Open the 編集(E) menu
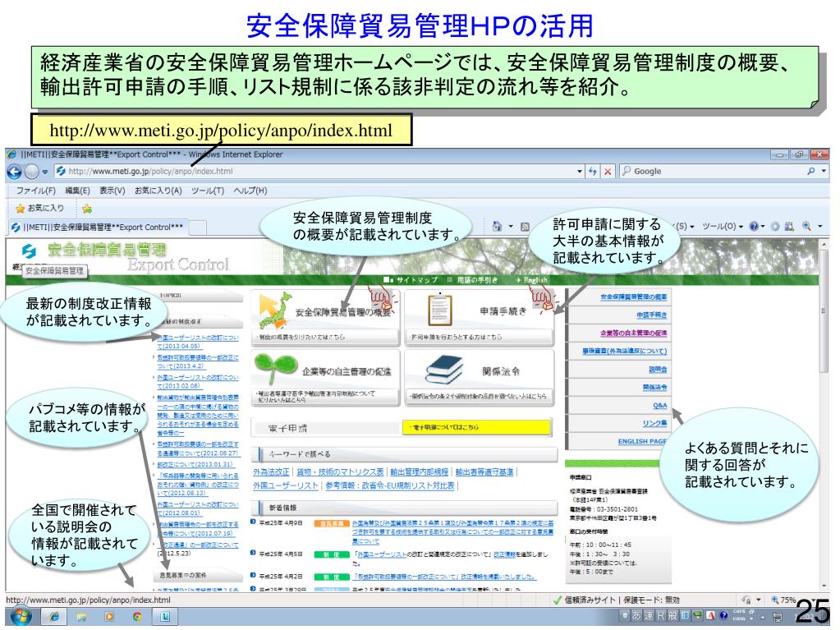 77,191
